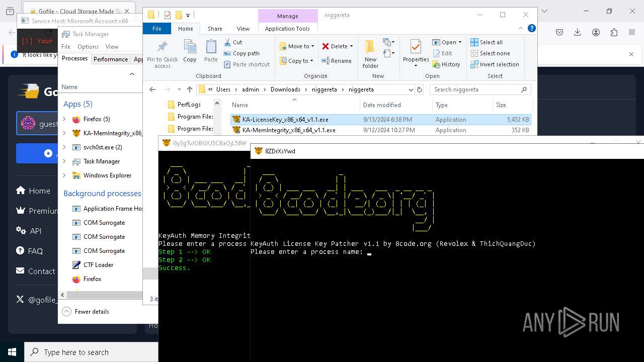Open Firefox hamburger application menu
The image size is (644, 362).
[632, 32]
